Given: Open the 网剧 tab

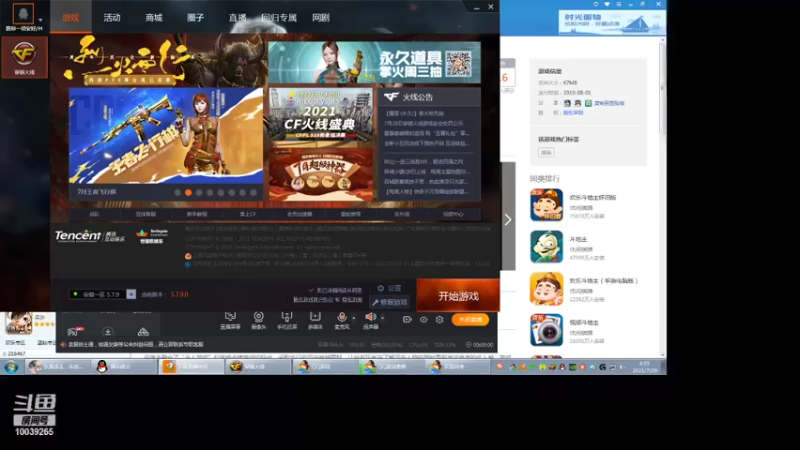Looking at the screenshot, I should 320,17.
